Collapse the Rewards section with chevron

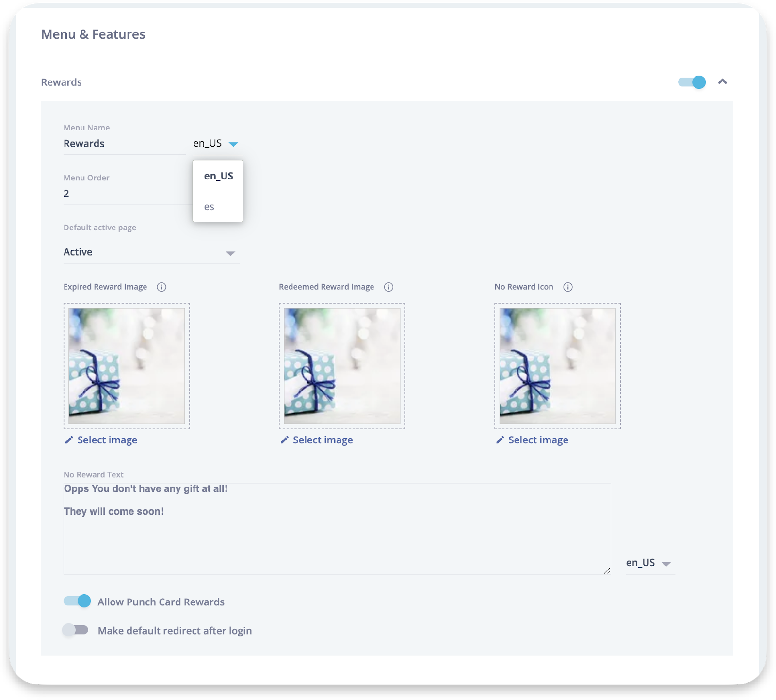tap(723, 81)
